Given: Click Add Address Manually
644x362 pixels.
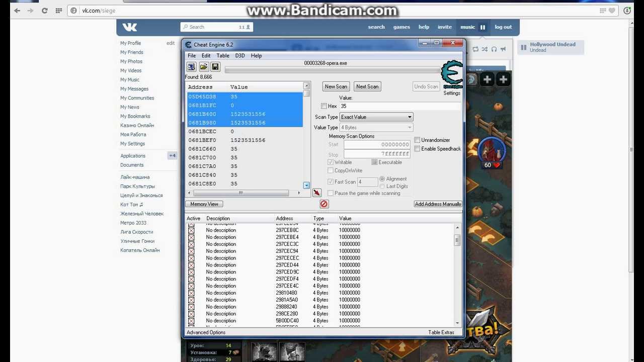Looking at the screenshot, I should [438, 204].
